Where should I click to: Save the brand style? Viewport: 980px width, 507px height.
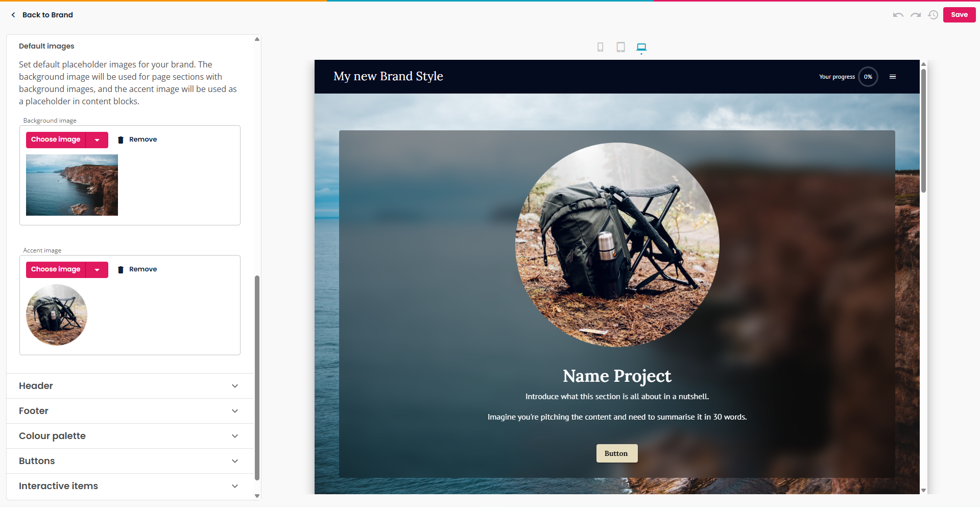[959, 15]
